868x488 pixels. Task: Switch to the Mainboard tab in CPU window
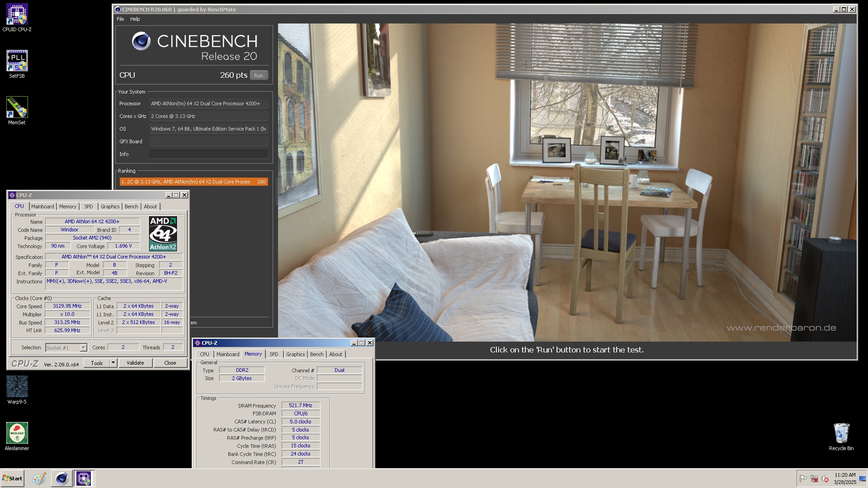click(42, 206)
